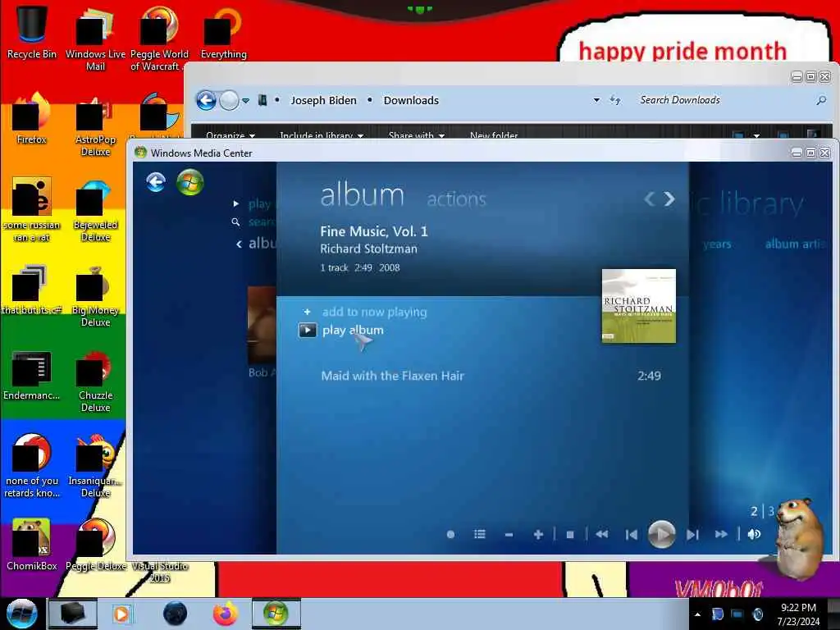Click the search magnifier icon in Explorer
This screenshot has height=630, width=840.
click(x=820, y=100)
